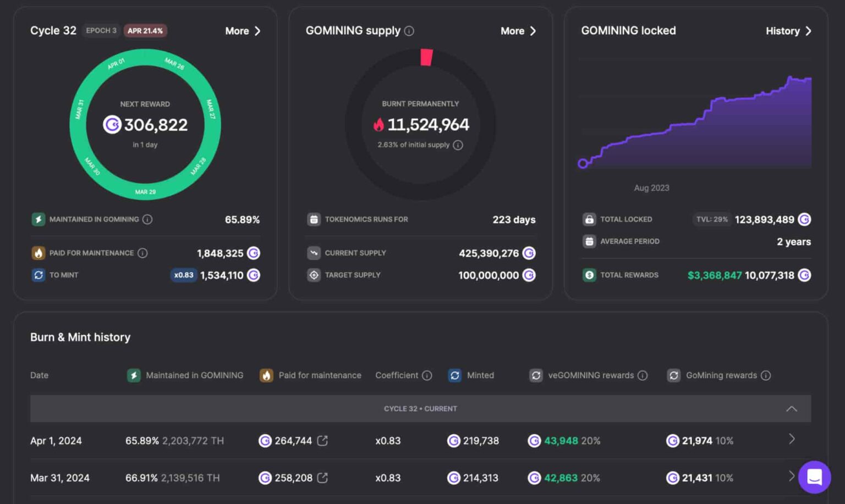Screen dimensions: 845x504
Task: Open external details for the 264,744 maintenance entry
Action: tap(323, 440)
